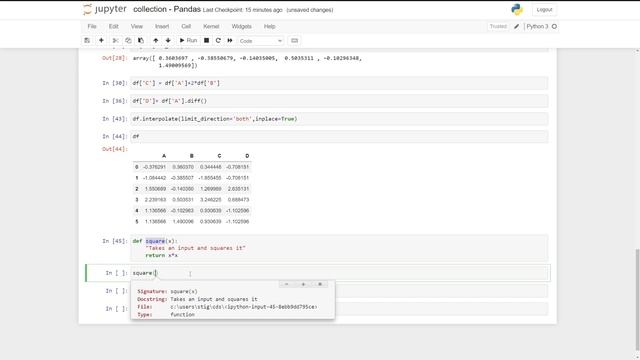
Task: Expand the tooltip with plus button
Action: (303, 284)
